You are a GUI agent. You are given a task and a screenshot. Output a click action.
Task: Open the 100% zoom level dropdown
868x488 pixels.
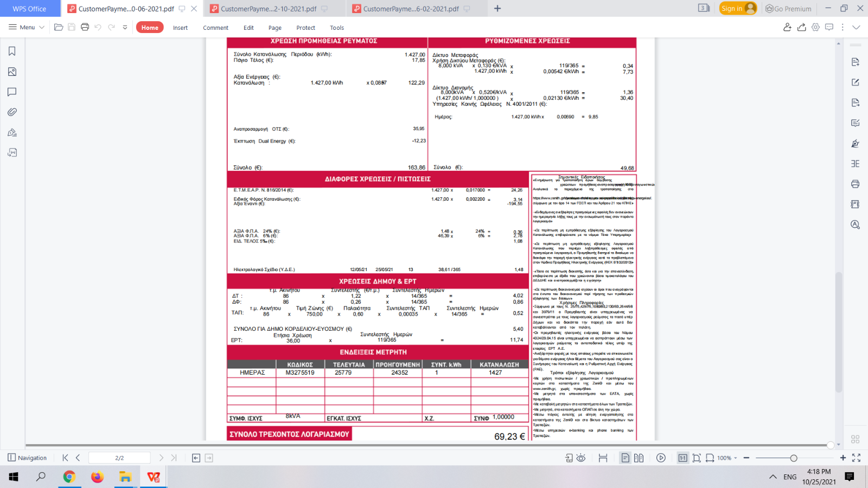(x=727, y=458)
